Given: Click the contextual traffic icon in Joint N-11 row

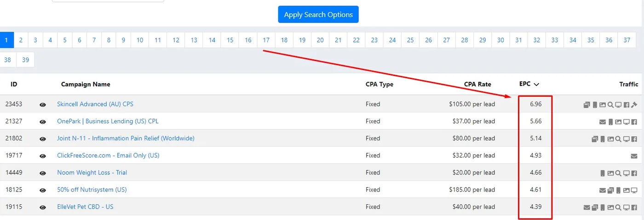Looking at the screenshot, I should click(x=594, y=139).
